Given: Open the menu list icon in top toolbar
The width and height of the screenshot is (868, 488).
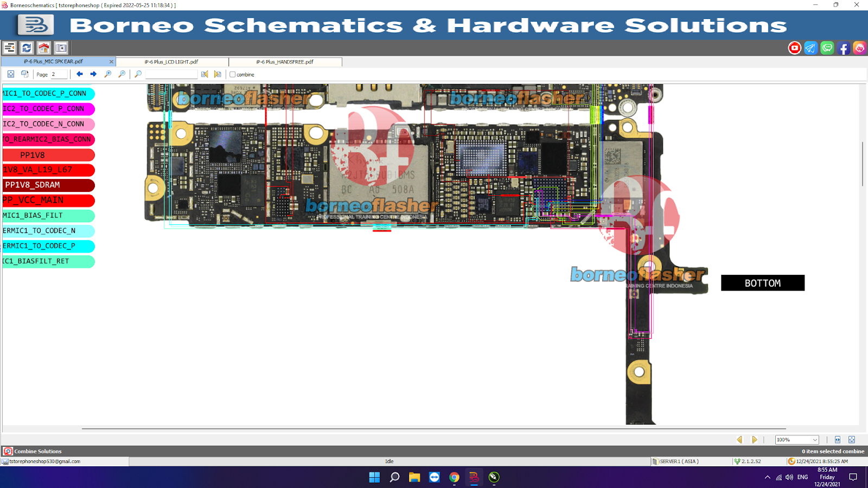Looking at the screenshot, I should point(9,48).
